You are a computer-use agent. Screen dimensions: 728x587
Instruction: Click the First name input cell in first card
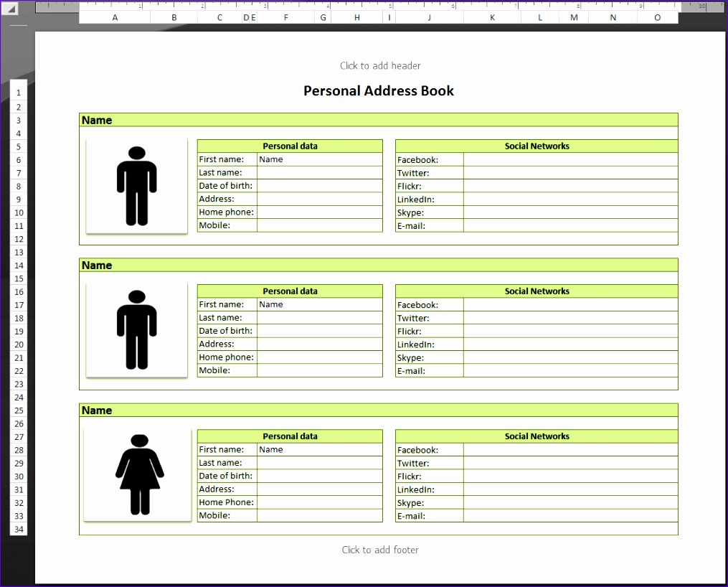319,159
